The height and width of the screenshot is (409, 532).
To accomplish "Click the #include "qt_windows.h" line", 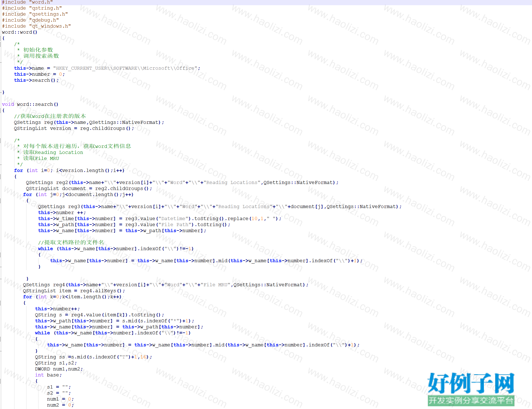I will (36, 26).
